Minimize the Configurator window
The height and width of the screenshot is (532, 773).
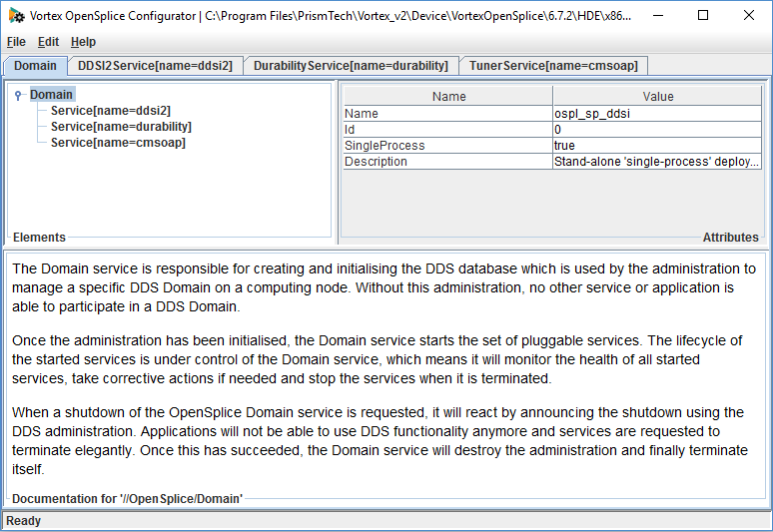tap(658, 15)
